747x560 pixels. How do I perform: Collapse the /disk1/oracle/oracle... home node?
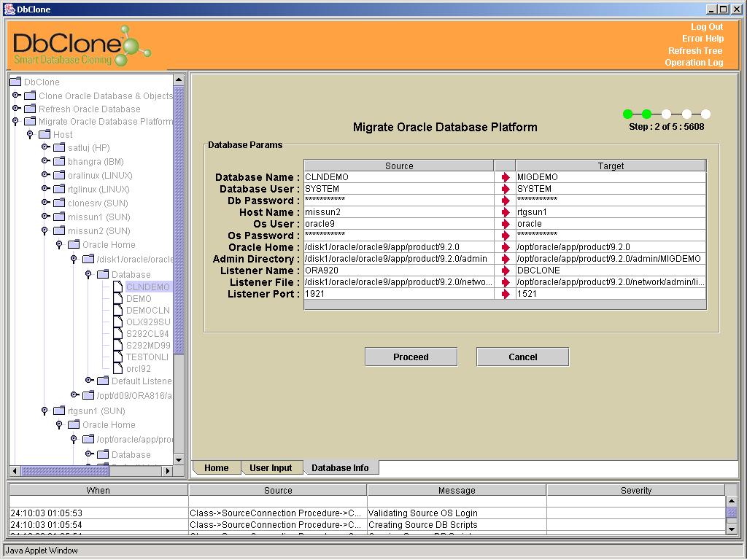[x=74, y=259]
